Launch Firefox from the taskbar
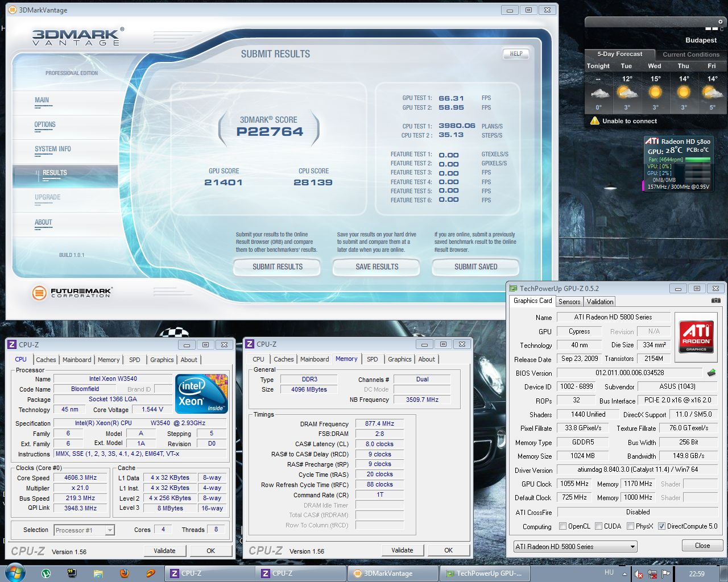 tap(124, 573)
